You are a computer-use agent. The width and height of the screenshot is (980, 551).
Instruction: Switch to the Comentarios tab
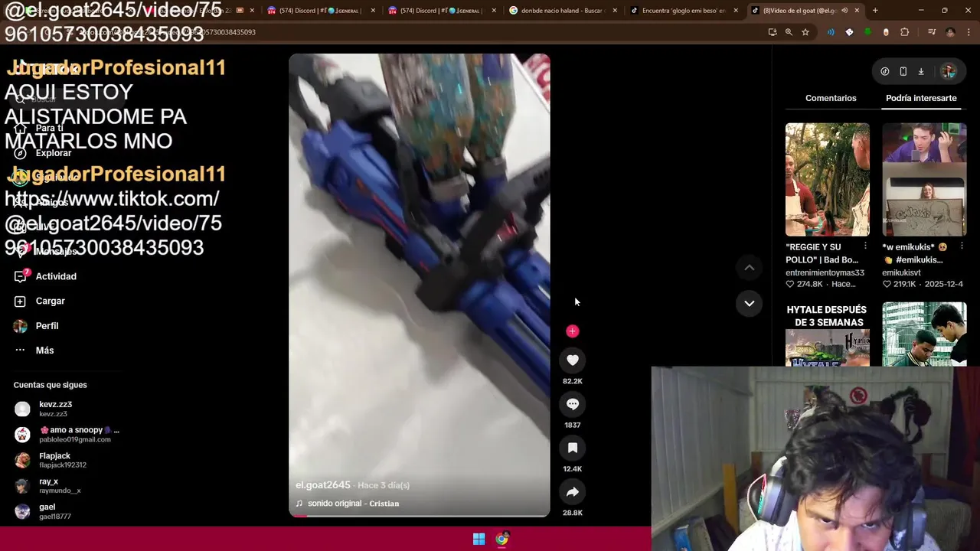click(x=831, y=98)
